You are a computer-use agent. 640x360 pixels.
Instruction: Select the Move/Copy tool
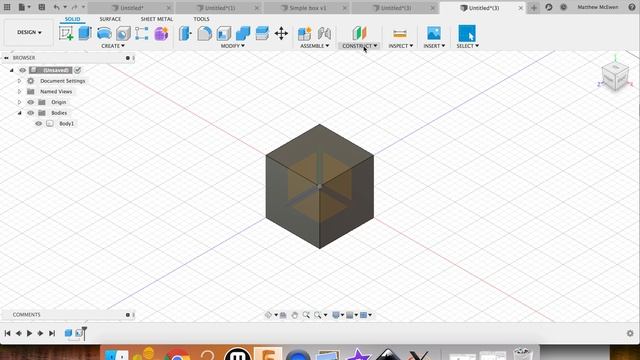[x=281, y=33]
